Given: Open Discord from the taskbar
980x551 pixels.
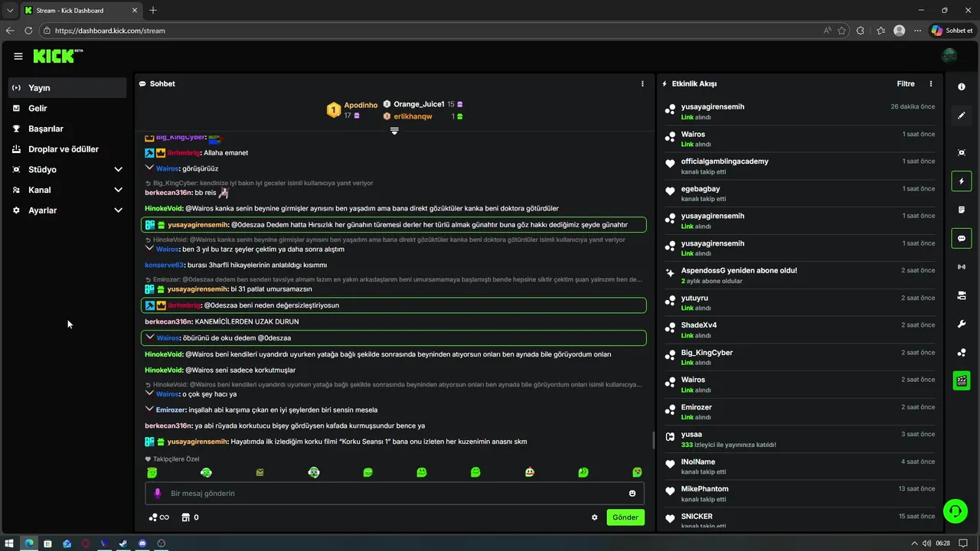Looking at the screenshot, I should (142, 543).
